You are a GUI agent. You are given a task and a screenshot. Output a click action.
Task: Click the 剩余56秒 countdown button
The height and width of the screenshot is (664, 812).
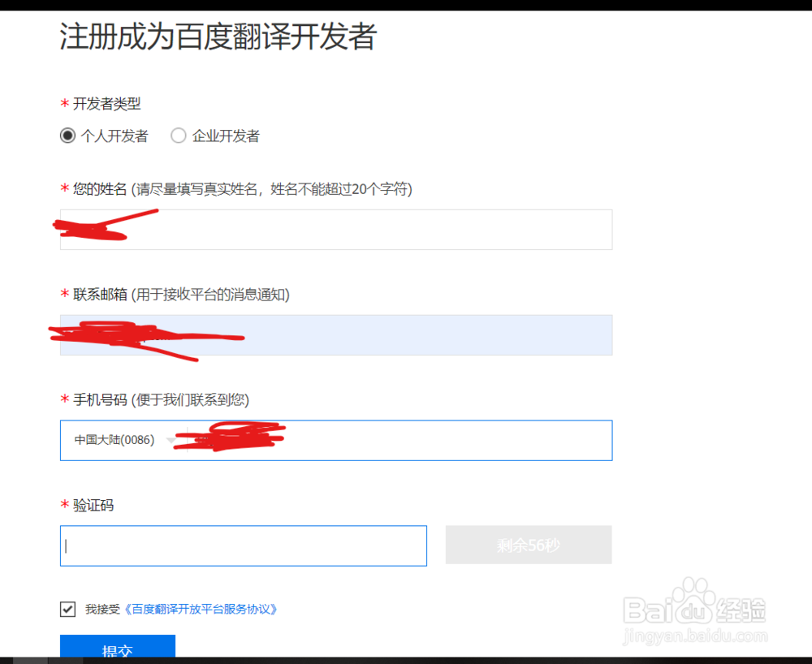pyautogui.click(x=529, y=545)
